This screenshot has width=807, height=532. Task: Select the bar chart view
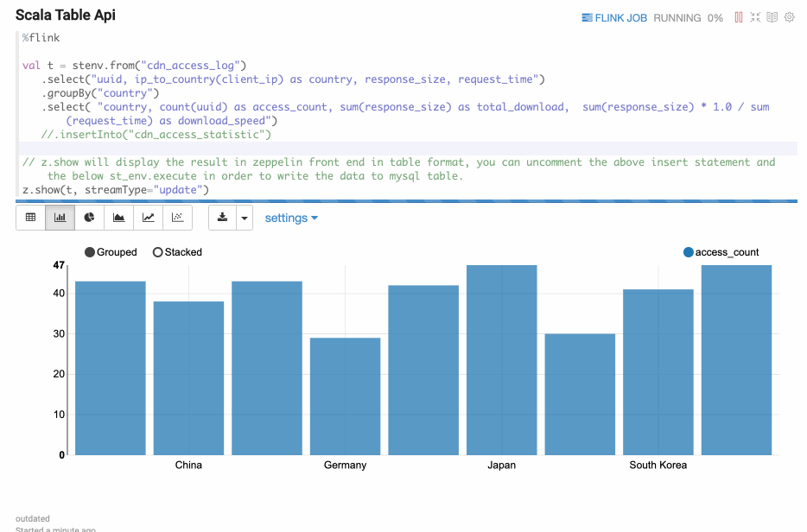point(60,218)
